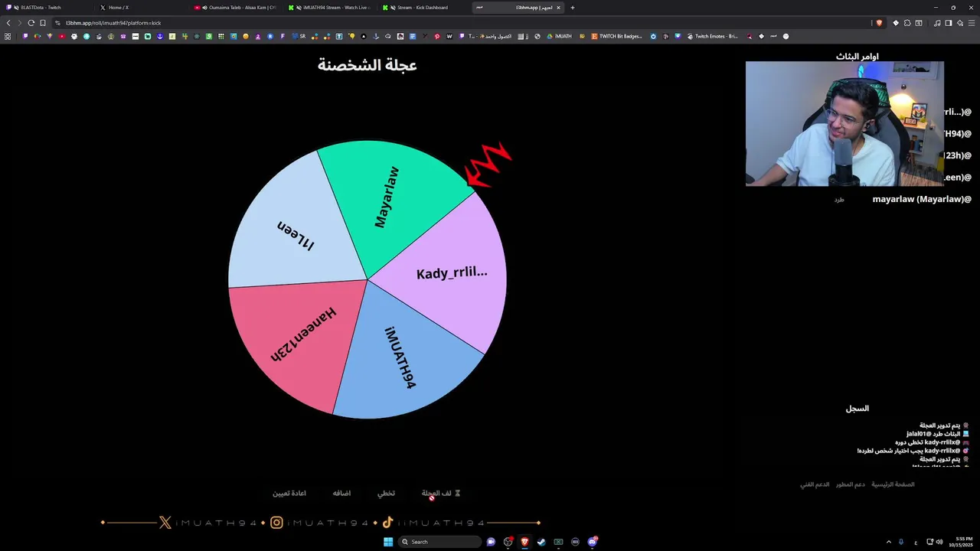This screenshot has width=980, height=551.
Task: Open the Twitch Emotes bookmark
Action: pyautogui.click(x=712, y=36)
